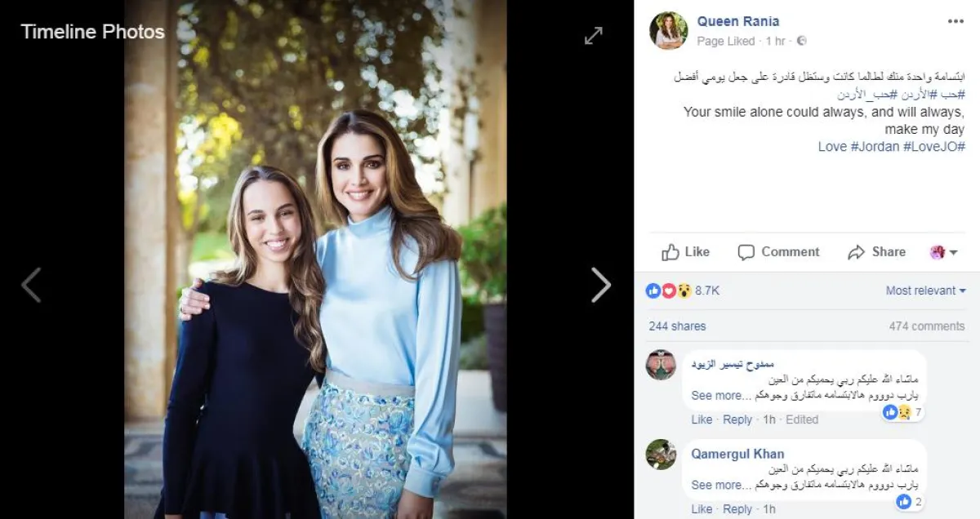Like the post with thumbs-up button

point(685,252)
